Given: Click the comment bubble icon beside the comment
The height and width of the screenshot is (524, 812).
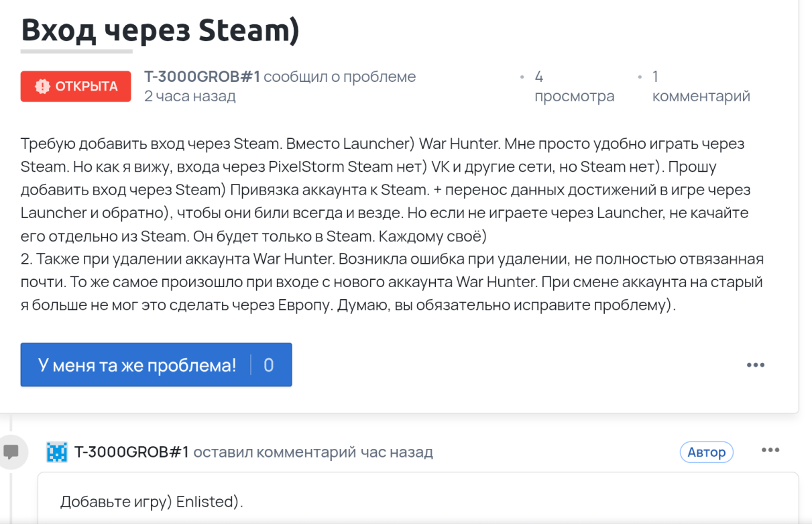Looking at the screenshot, I should 11,451.
